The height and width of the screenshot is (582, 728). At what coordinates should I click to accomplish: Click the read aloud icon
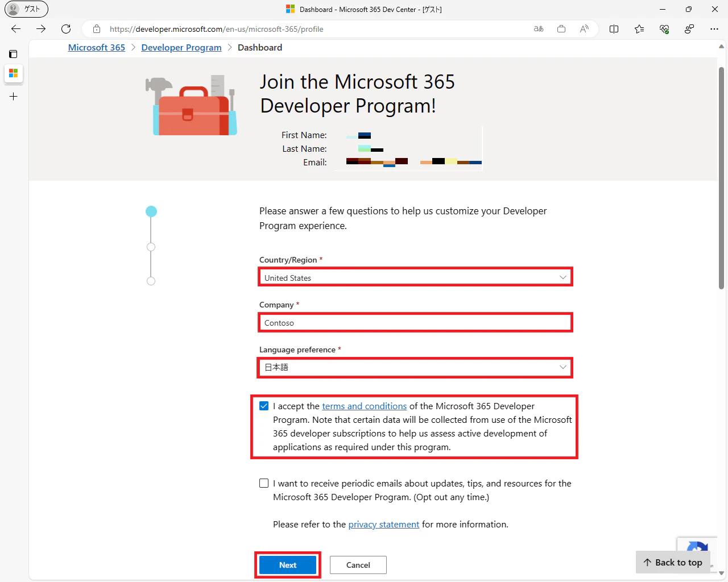(x=584, y=29)
